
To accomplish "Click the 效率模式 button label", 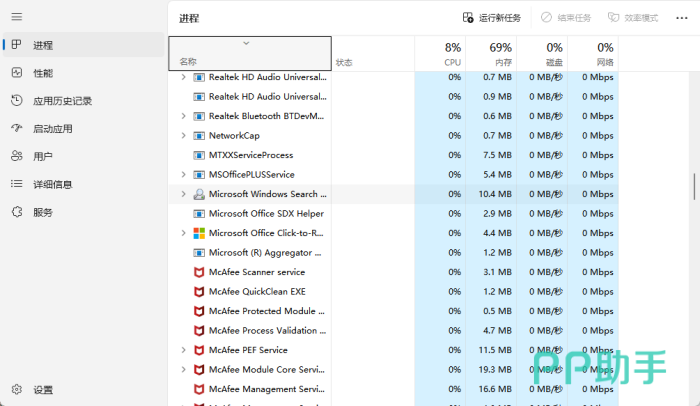I will [641, 18].
